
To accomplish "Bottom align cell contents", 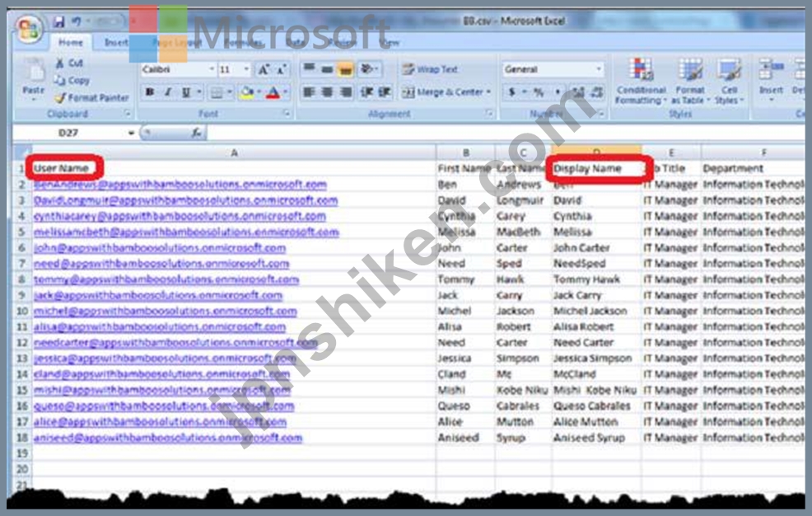I will [x=345, y=69].
